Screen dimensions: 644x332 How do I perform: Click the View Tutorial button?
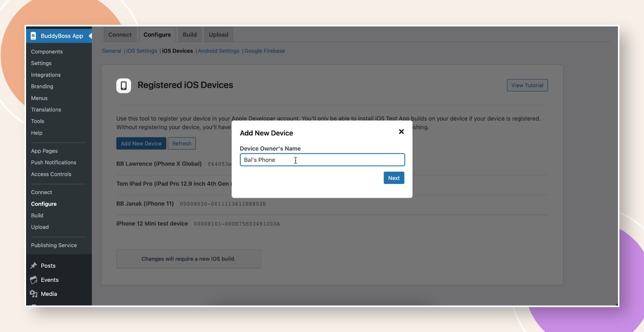tap(527, 85)
